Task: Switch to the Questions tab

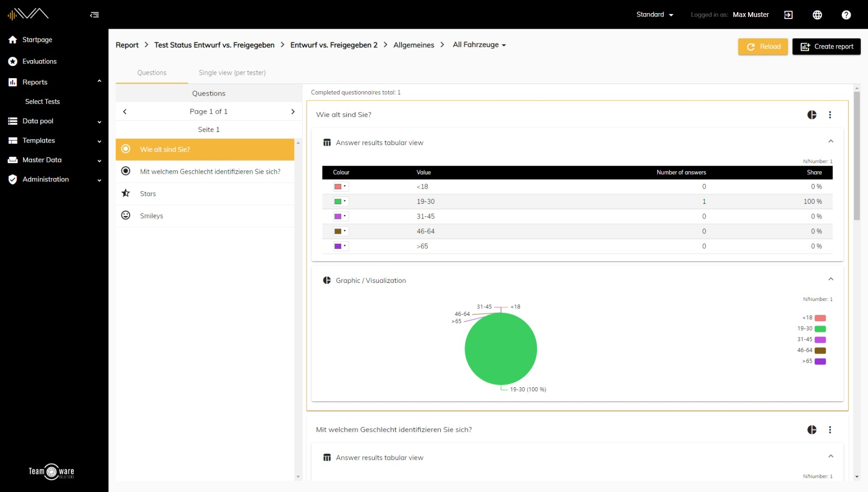Action: coord(152,73)
